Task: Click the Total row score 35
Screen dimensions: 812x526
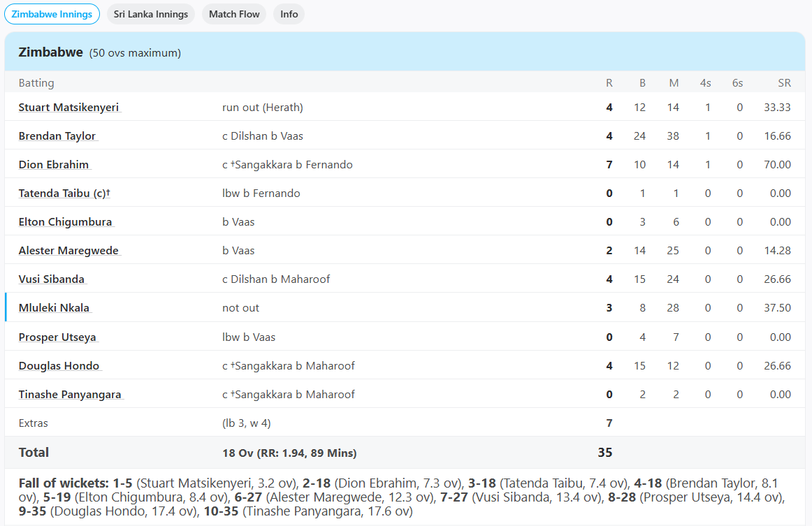Action: tap(604, 453)
